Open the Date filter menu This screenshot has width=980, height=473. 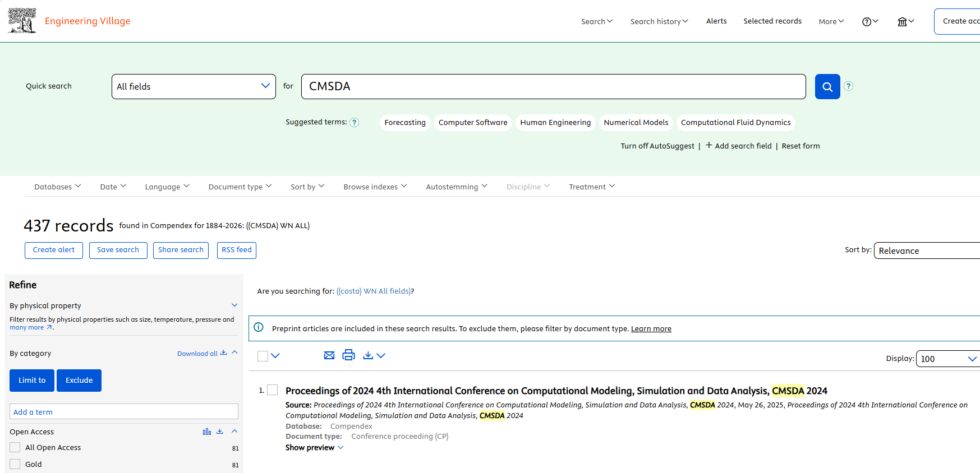tap(113, 187)
